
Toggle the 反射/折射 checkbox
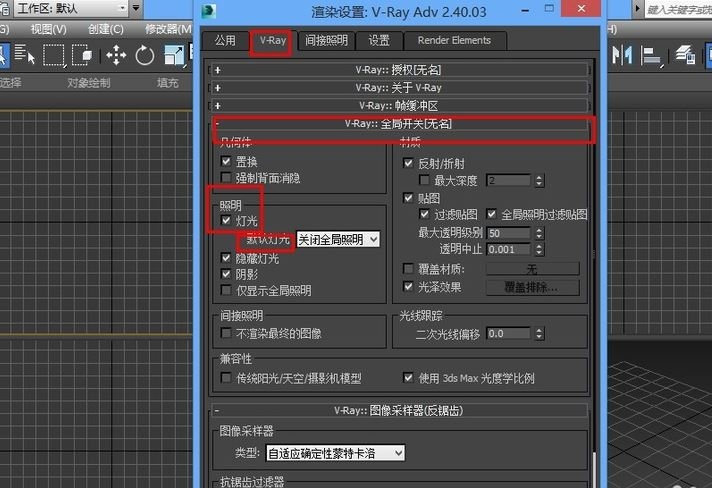click(x=408, y=163)
